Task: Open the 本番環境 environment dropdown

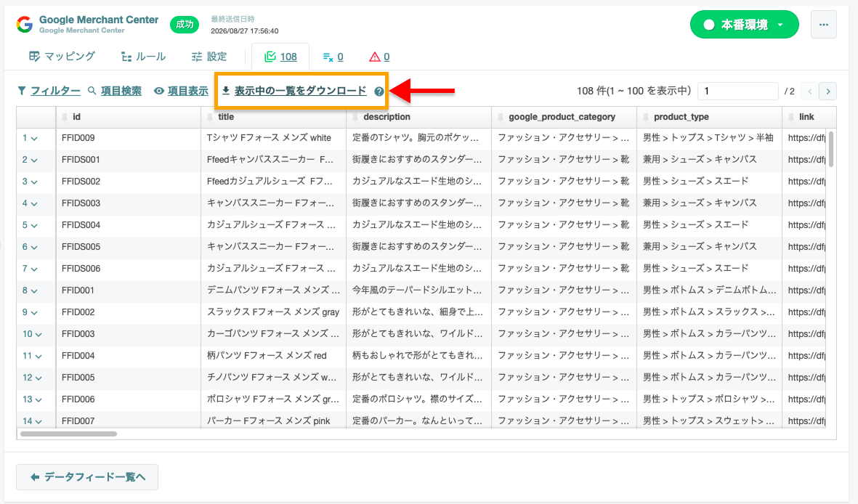Action: (744, 25)
